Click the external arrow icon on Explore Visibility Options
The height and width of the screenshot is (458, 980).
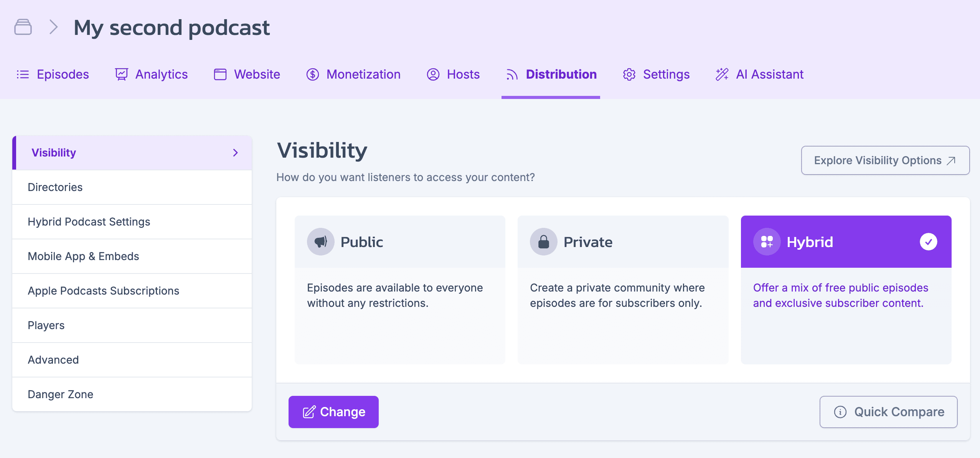[x=951, y=161]
